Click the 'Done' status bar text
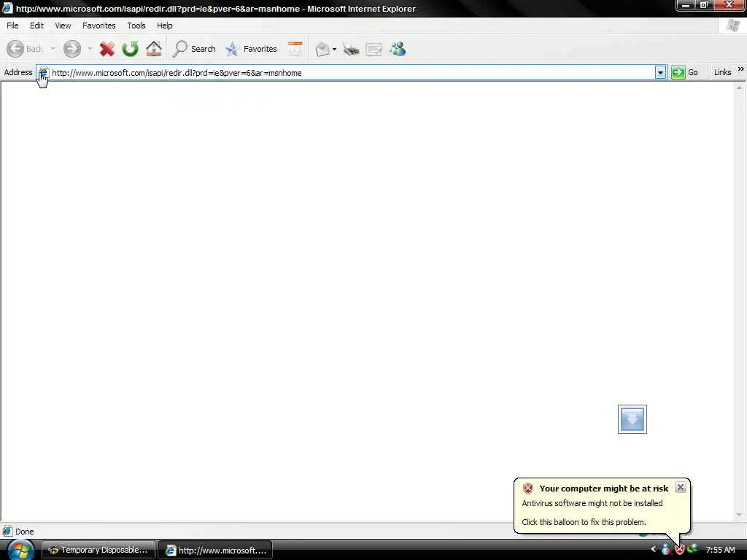The image size is (747, 560). [24, 532]
